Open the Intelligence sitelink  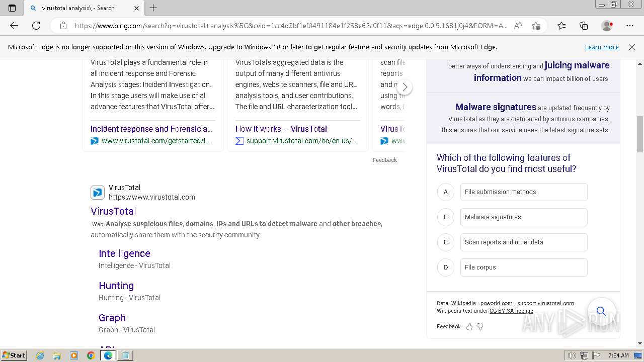click(124, 253)
